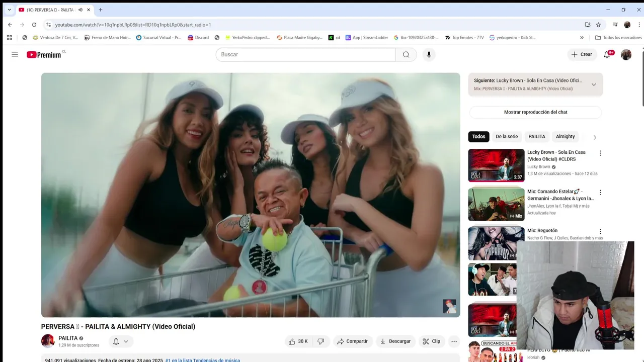Open the notifications bell in header

607,54
